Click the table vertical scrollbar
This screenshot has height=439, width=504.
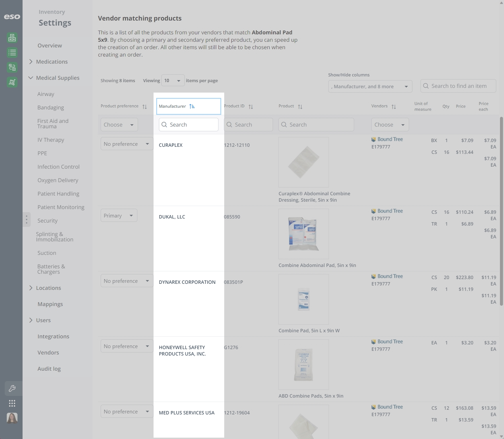point(501,211)
